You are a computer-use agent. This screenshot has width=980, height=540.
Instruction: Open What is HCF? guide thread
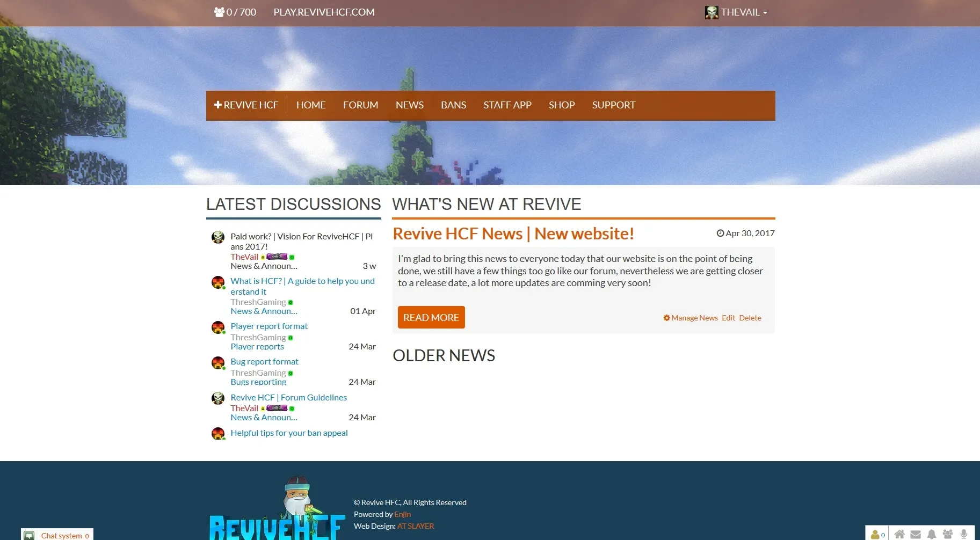(303, 286)
